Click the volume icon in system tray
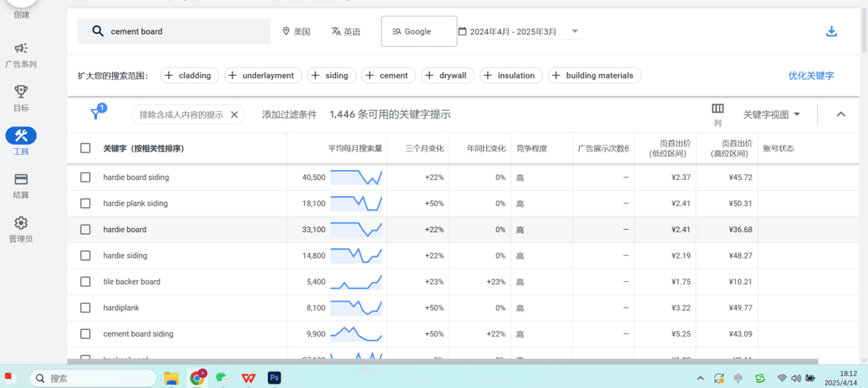Image resolution: width=868 pixels, height=388 pixels. 796,378
